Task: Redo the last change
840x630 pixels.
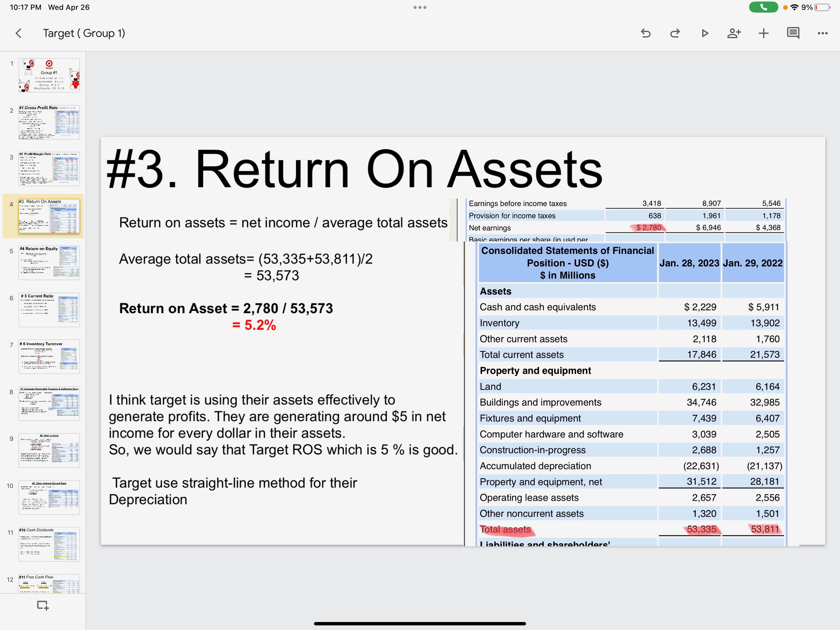Action: tap(675, 33)
